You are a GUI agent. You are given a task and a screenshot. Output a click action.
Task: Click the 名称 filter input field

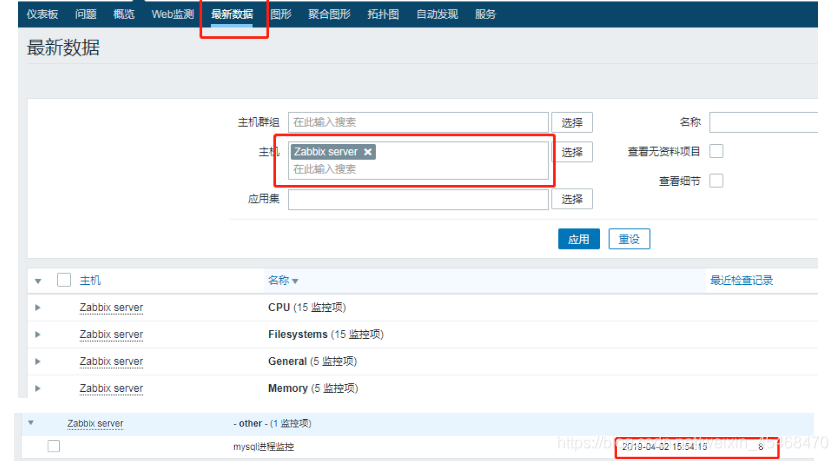point(763,122)
